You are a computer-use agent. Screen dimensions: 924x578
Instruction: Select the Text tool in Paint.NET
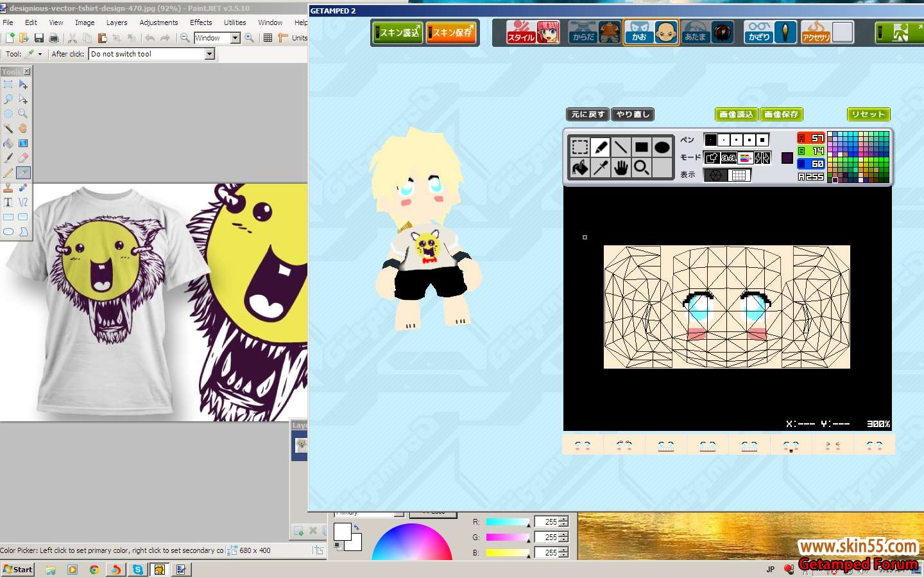pos(8,202)
